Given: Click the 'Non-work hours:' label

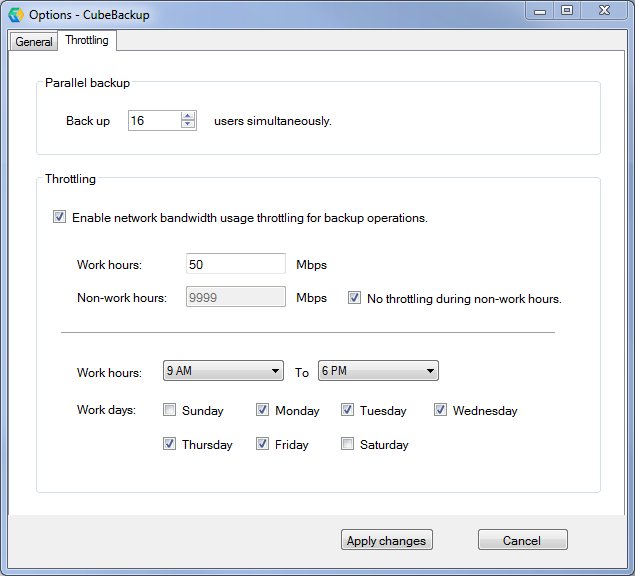Looking at the screenshot, I should (x=122, y=298).
